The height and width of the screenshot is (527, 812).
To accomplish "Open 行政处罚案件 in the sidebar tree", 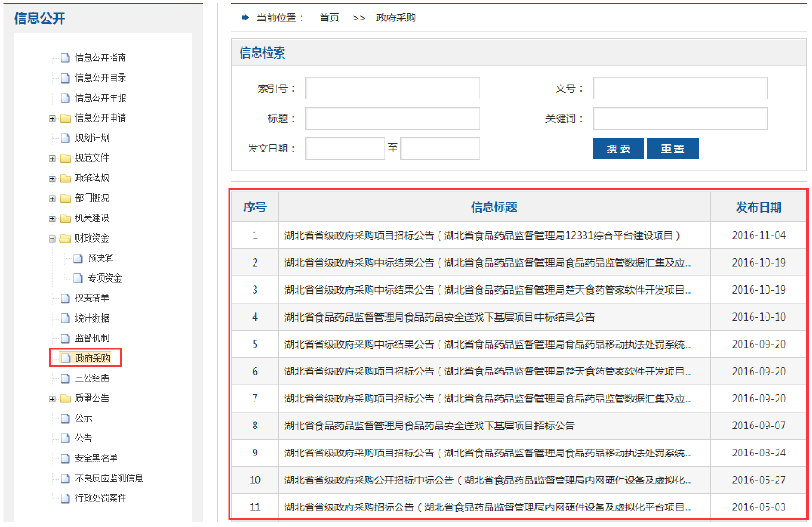I will click(x=100, y=498).
